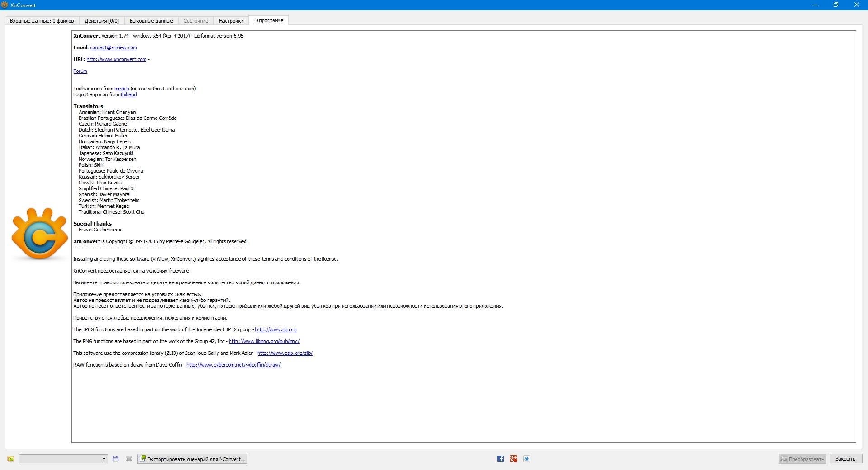868x470 pixels.
Task: Click the XnConvert предоставляется на условиях freeware line
Action: tap(131, 271)
